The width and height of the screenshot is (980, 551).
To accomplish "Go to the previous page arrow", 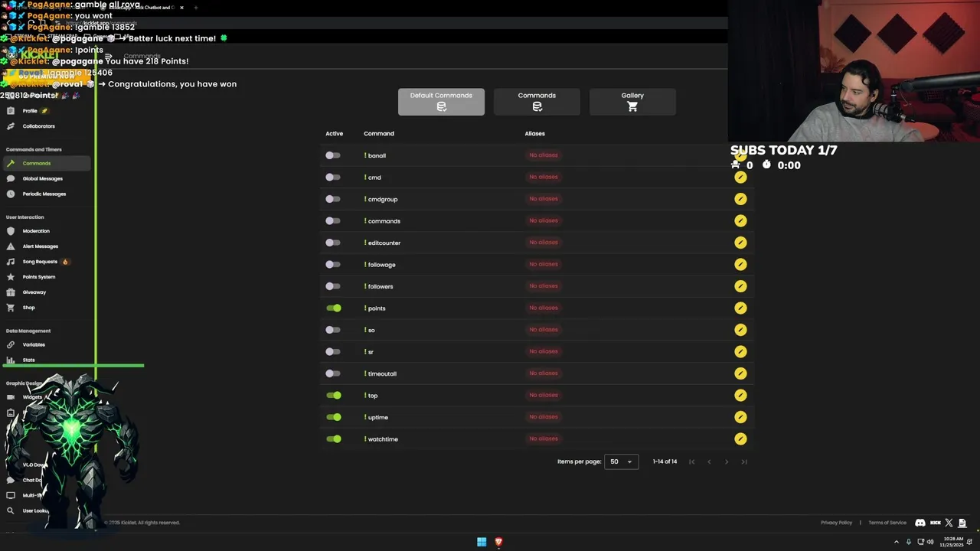I will pyautogui.click(x=709, y=461).
